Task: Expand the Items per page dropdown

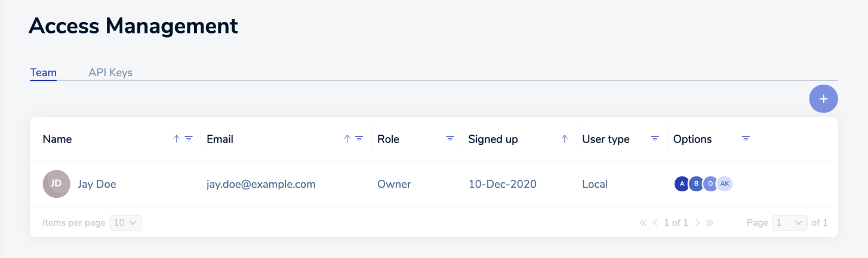Action: (x=126, y=223)
